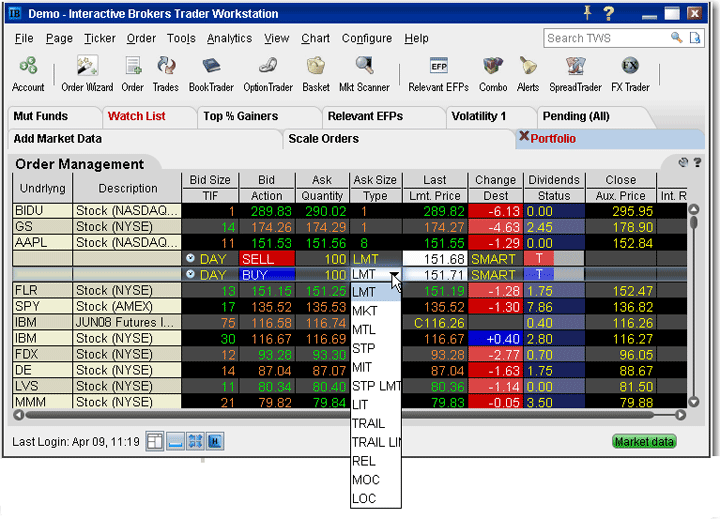The height and width of the screenshot is (519, 720).
Task: Click the second status bar panel icon
Action: pyautogui.click(x=175, y=441)
